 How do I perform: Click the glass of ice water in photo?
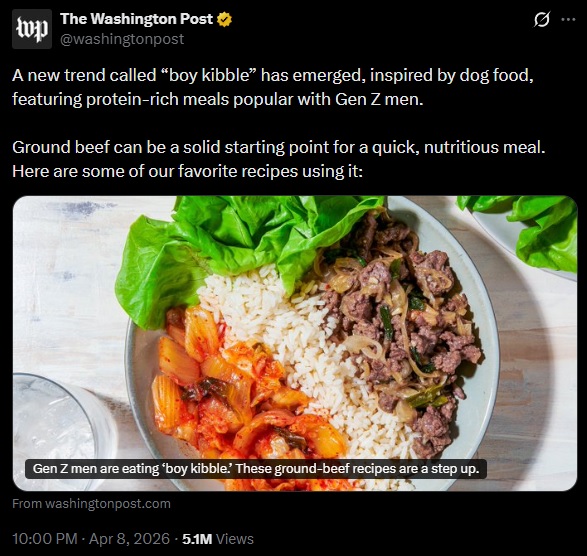[x=56, y=431]
